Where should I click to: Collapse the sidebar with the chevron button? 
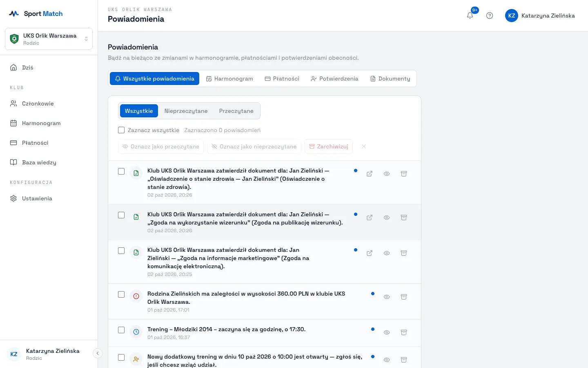[x=97, y=353]
